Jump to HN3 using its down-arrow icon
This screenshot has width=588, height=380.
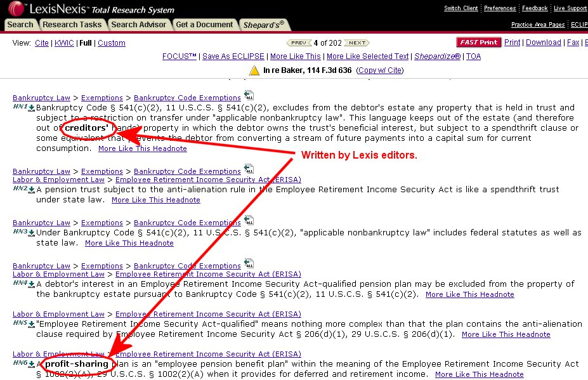(32, 233)
